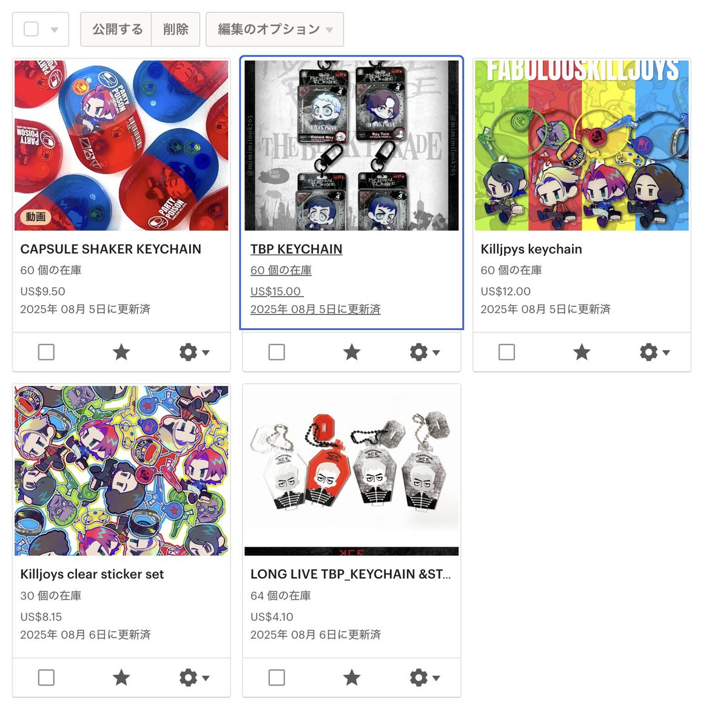Viewport: 712px width, 728px height.
Task: Open the LONG LIVE TBP_KEYCHAIN product thumbnail
Action: [x=352, y=471]
